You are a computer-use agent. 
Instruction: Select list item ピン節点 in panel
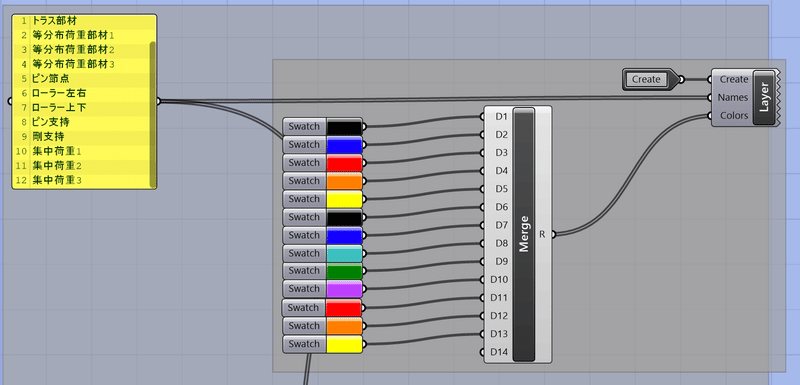coord(51,79)
